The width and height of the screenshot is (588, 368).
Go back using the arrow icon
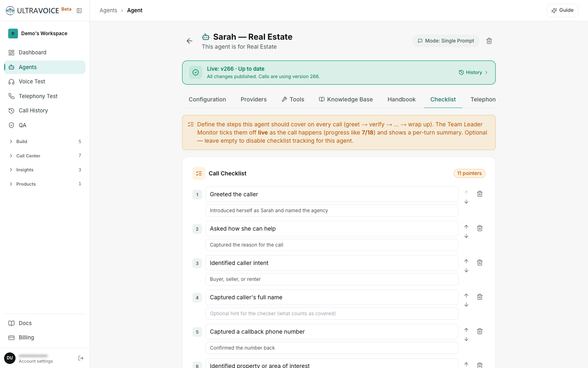(189, 41)
